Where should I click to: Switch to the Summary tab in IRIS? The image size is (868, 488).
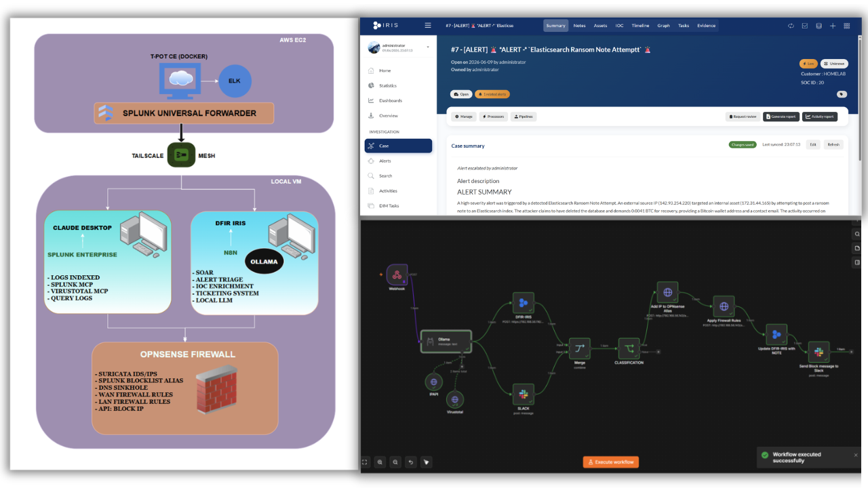555,26
